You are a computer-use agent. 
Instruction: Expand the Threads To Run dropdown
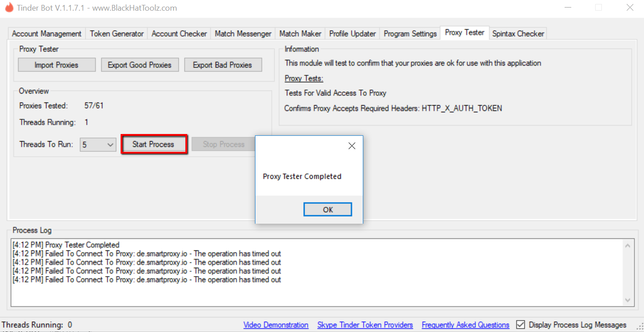click(98, 145)
